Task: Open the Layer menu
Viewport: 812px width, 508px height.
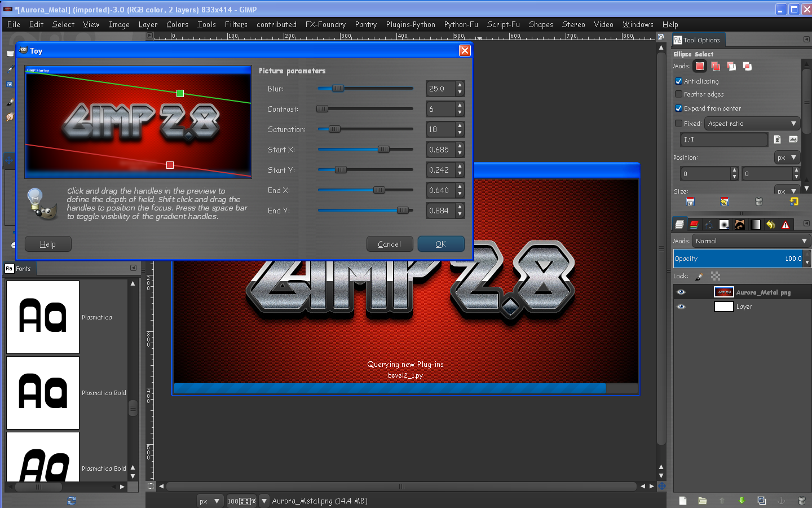Action: click(x=148, y=24)
